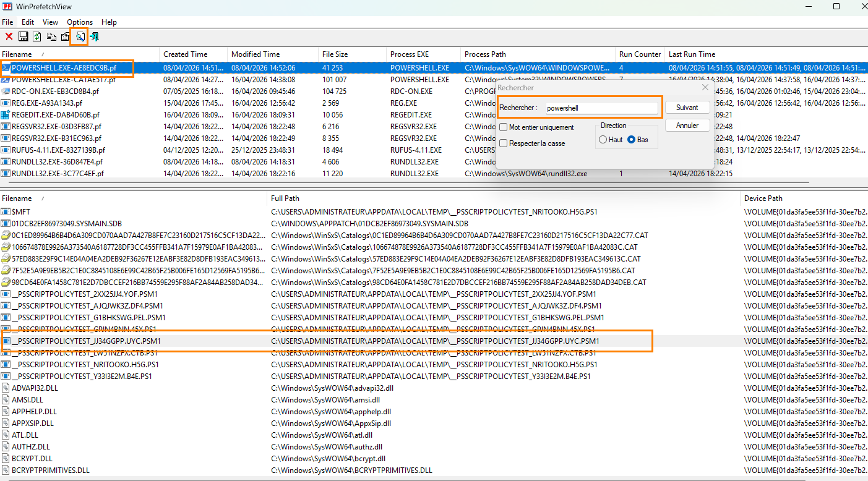Image resolution: width=868 pixels, height=481 pixels.
Task: Click the icon of the AUTHZ.DLL row
Action: point(6,447)
